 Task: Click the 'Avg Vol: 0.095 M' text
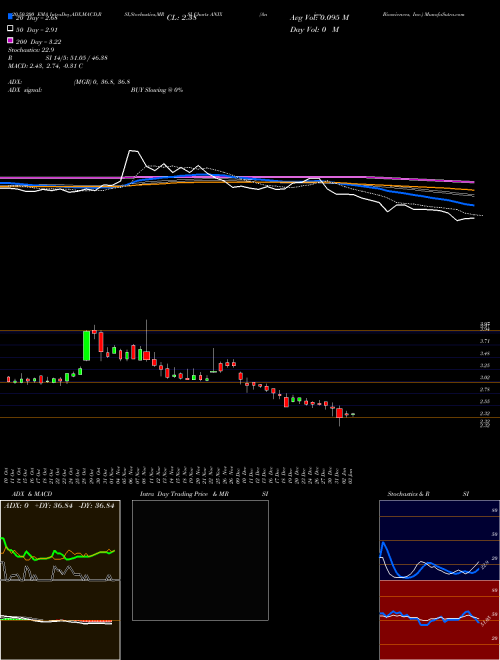tap(319, 18)
